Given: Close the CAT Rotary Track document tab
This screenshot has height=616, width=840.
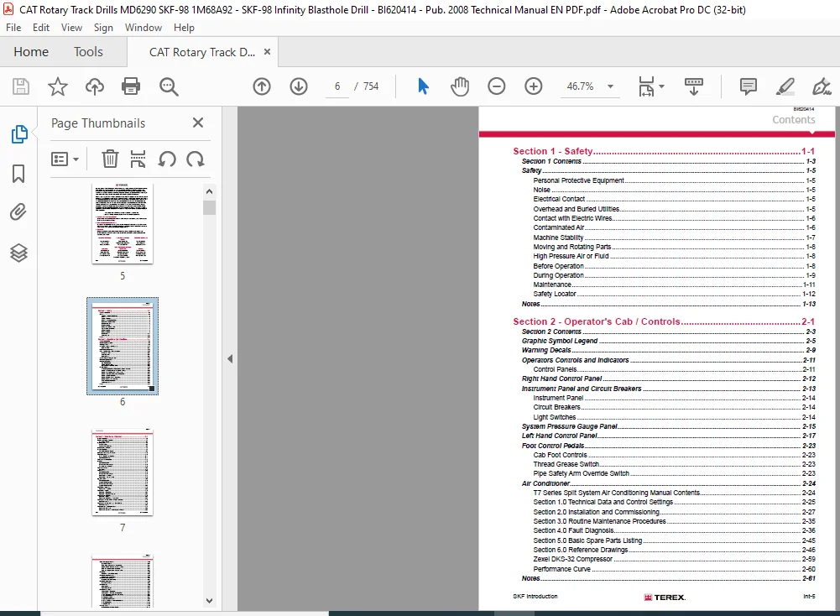Looking at the screenshot, I should (268, 52).
